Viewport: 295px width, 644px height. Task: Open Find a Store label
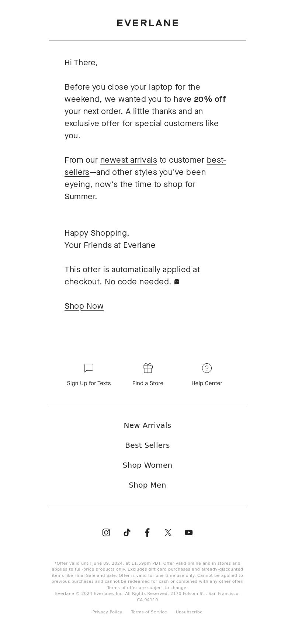click(x=148, y=383)
